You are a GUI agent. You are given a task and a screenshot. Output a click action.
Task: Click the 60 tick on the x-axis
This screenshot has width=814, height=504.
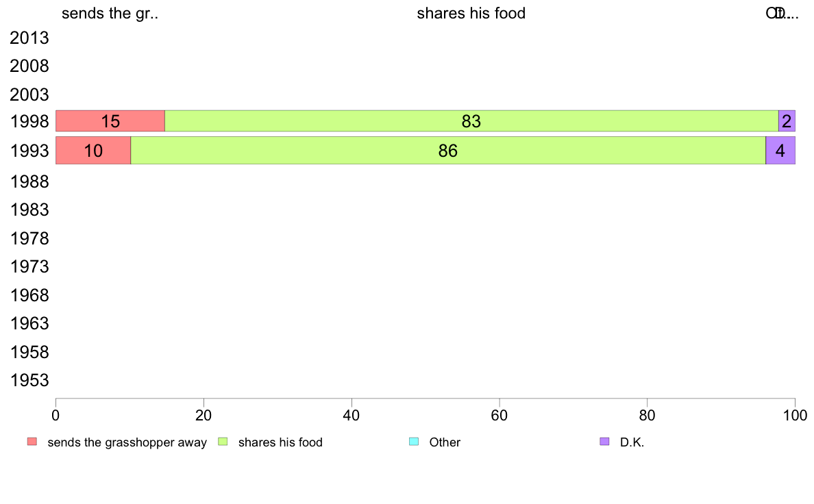[x=500, y=415]
